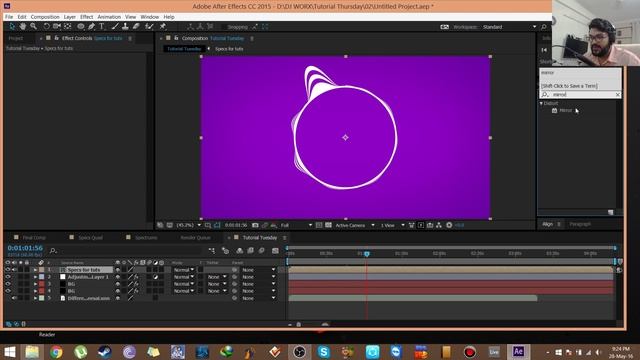Open blending Mode dropdown for layer 1
Viewport: 640px width, 360px height.
pos(183,270)
